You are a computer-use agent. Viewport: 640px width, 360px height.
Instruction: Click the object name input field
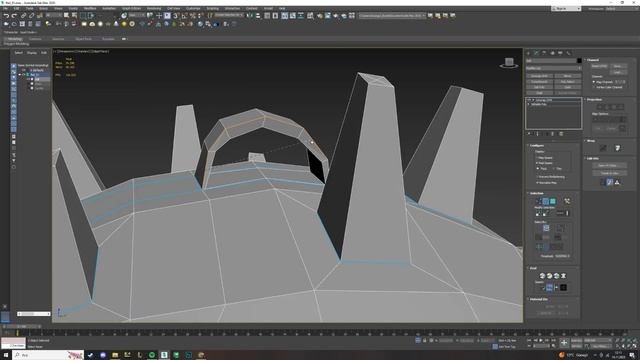pos(550,60)
